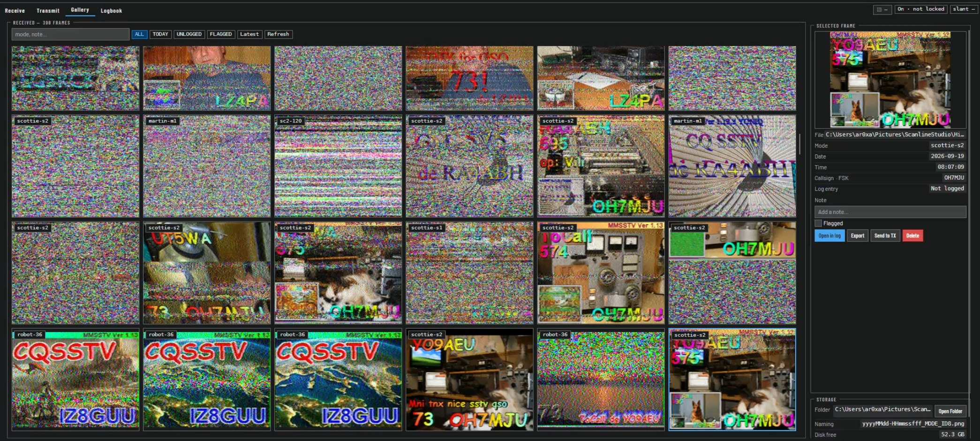
Task: Select the UT5WA frame thumbnail
Action: click(207, 273)
